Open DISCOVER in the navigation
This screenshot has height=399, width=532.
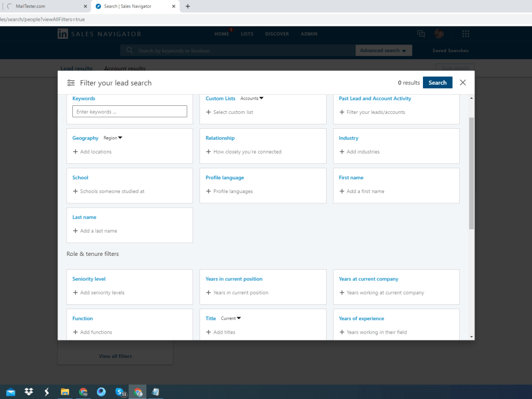277,34
